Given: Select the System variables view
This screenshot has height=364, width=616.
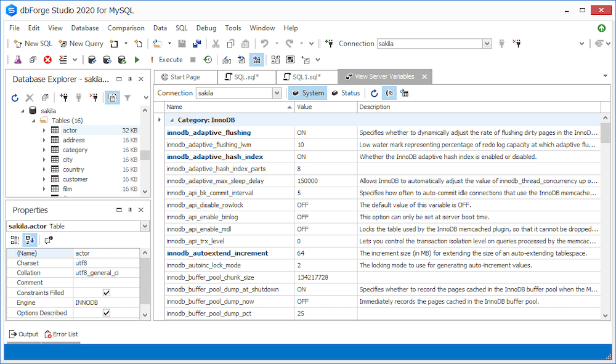Looking at the screenshot, I should coord(308,92).
